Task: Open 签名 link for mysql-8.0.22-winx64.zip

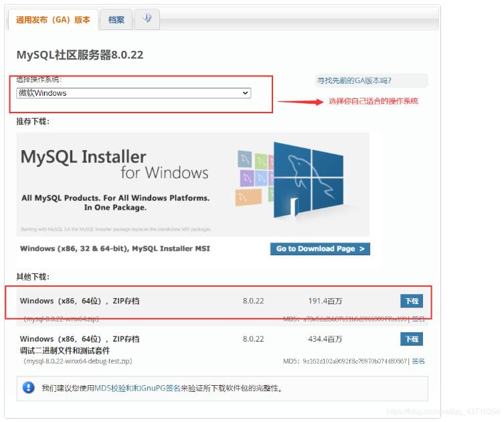Action: tap(418, 319)
